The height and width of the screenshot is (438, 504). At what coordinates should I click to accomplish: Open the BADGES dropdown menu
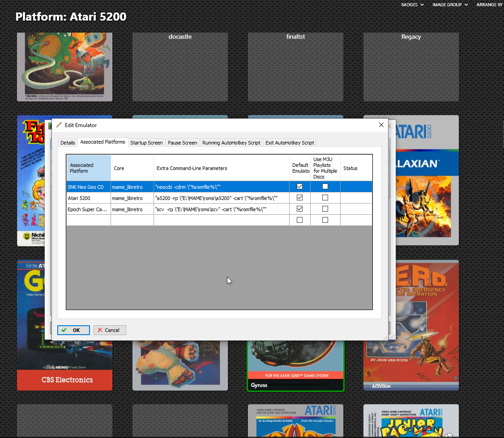pyautogui.click(x=412, y=5)
